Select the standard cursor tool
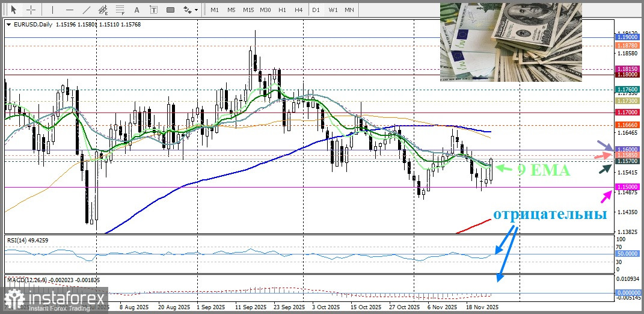The image size is (644, 314). [x=14, y=10]
